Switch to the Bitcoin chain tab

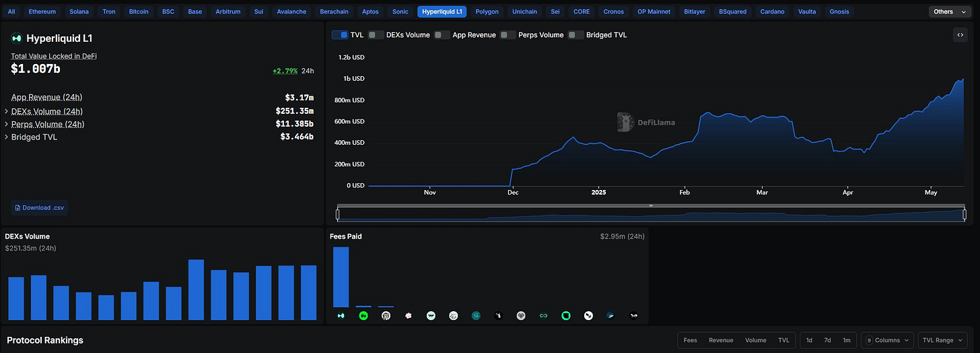pyautogui.click(x=139, y=11)
